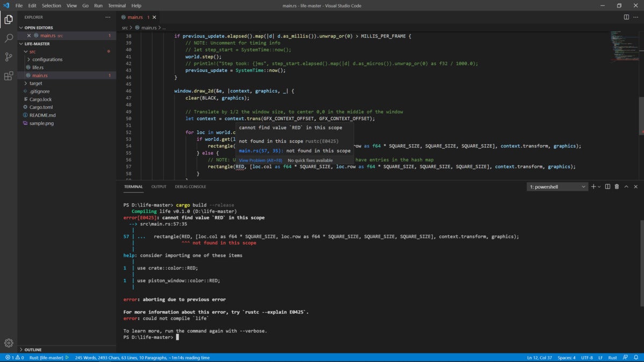The height and width of the screenshot is (362, 644).
Task: Click the word count statistics in status bar
Action: pos(142,358)
